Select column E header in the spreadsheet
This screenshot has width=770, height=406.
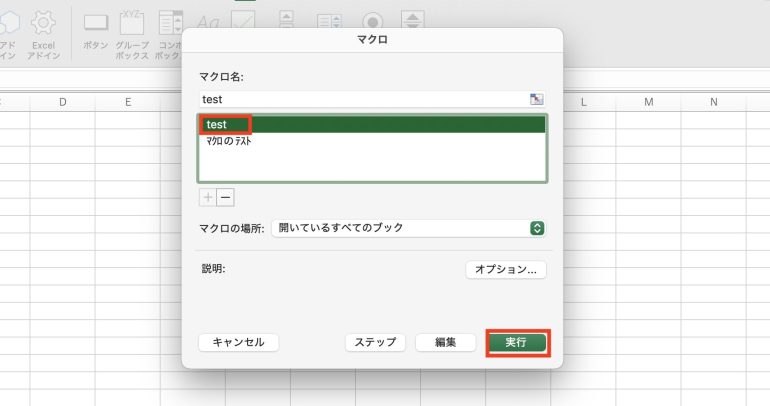pyautogui.click(x=128, y=102)
